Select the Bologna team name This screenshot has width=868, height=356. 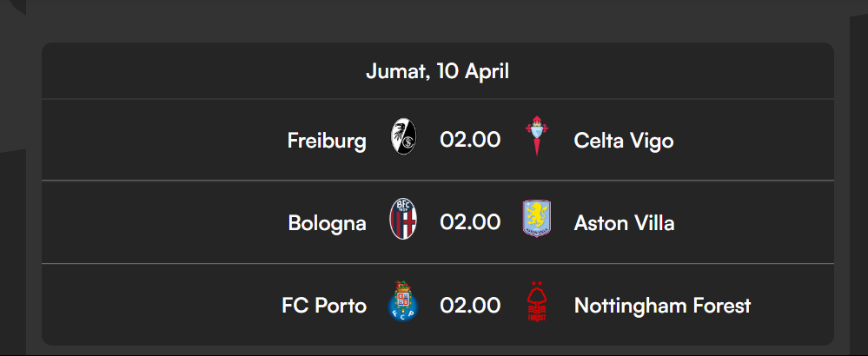(x=327, y=223)
